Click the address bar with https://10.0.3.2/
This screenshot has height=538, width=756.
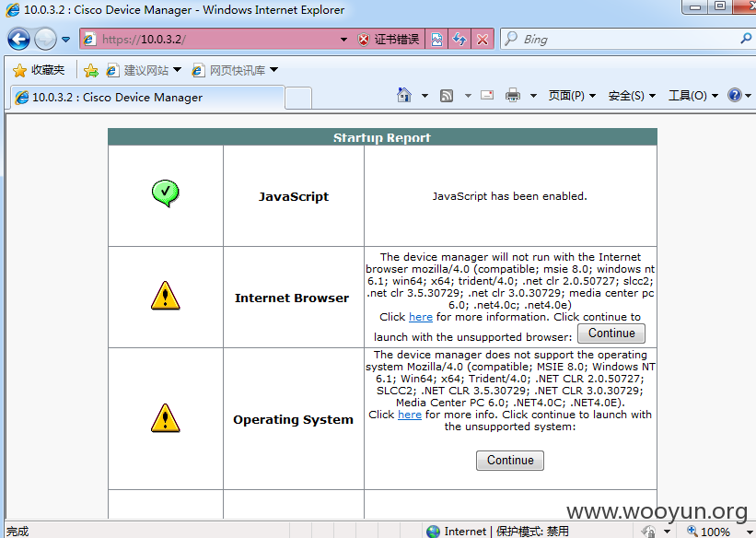point(209,39)
